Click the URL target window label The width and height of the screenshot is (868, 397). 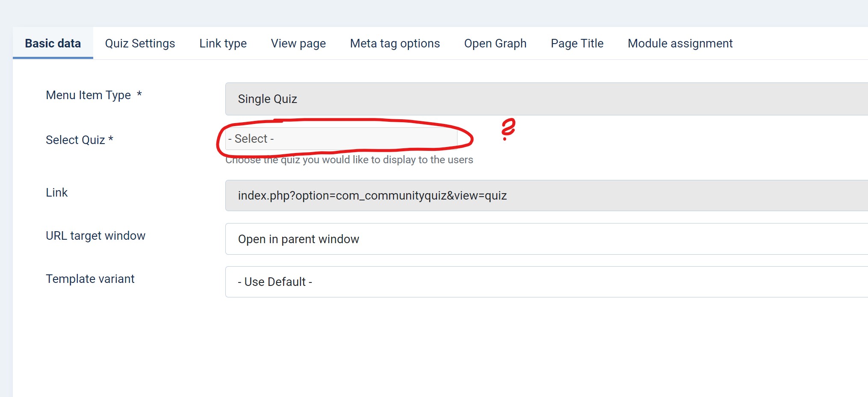pos(95,236)
